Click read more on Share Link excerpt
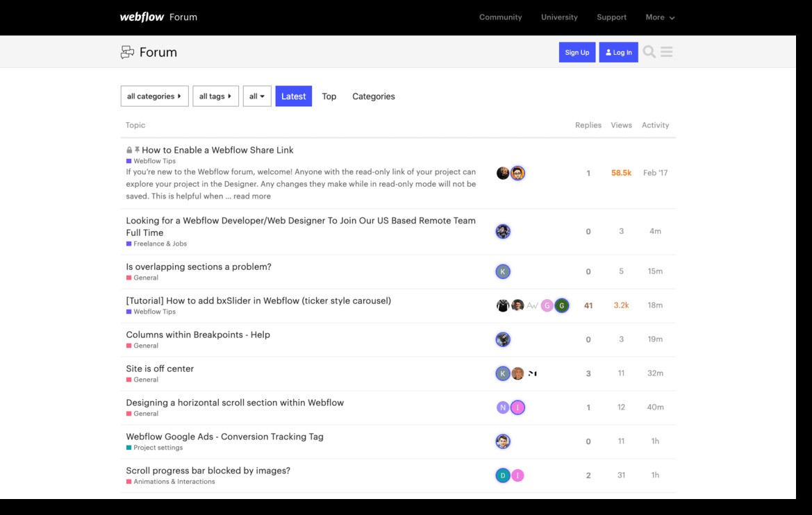Viewport: 812px width, 515px height. (x=251, y=196)
